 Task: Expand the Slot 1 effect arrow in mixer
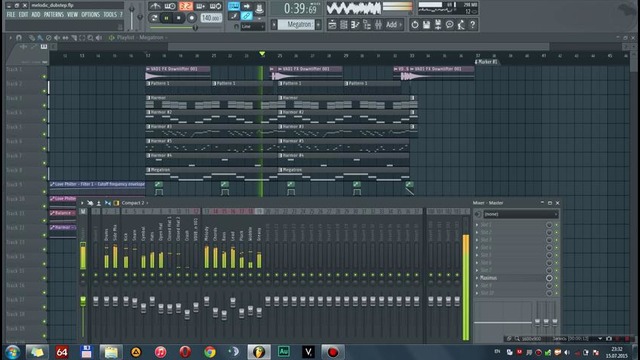point(477,225)
